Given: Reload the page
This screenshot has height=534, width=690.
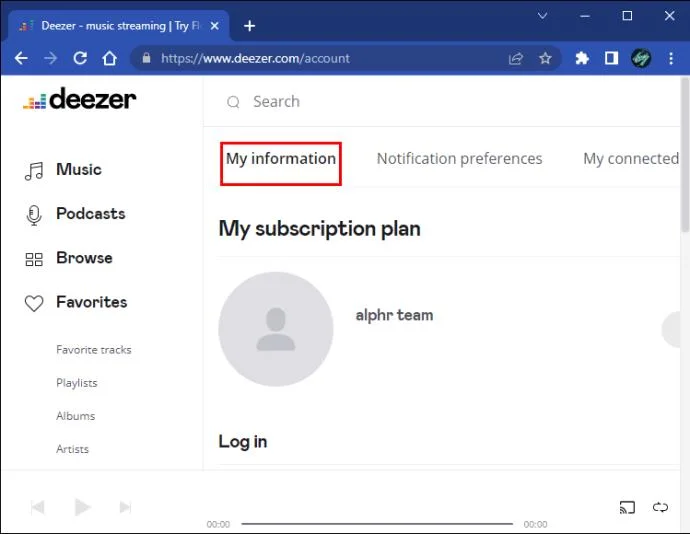Looking at the screenshot, I should pos(80,58).
